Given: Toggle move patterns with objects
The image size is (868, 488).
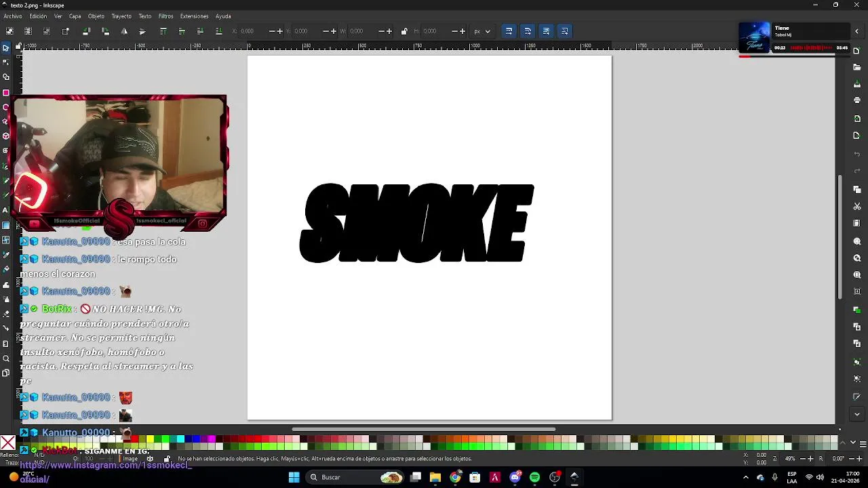Looking at the screenshot, I should (564, 31).
